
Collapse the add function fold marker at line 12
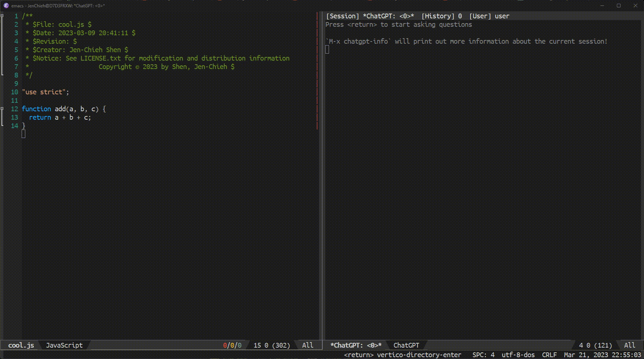click(x=2, y=109)
